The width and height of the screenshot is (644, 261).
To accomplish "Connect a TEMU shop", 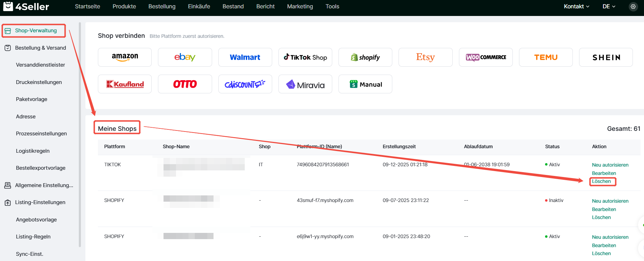I will click(546, 57).
